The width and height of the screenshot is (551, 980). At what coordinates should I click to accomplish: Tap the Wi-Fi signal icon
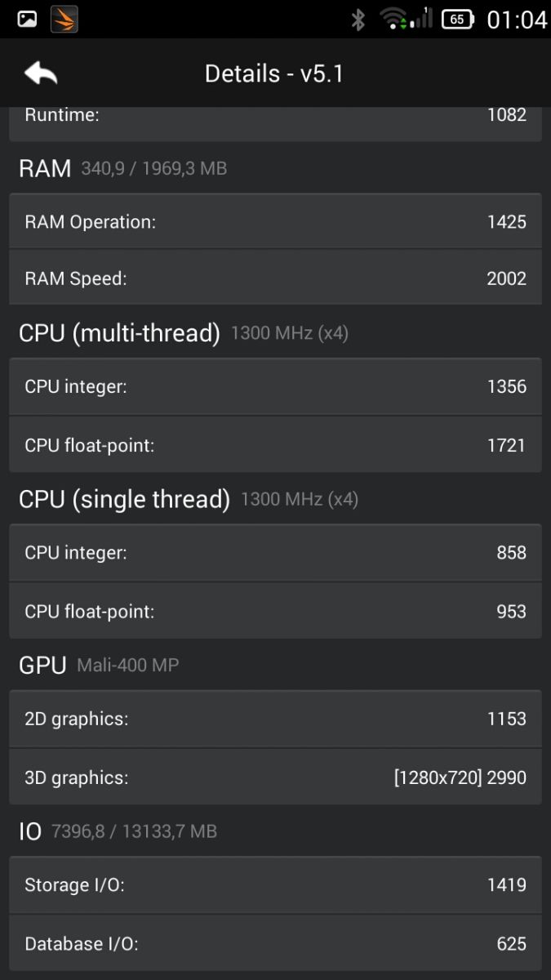pos(393,19)
